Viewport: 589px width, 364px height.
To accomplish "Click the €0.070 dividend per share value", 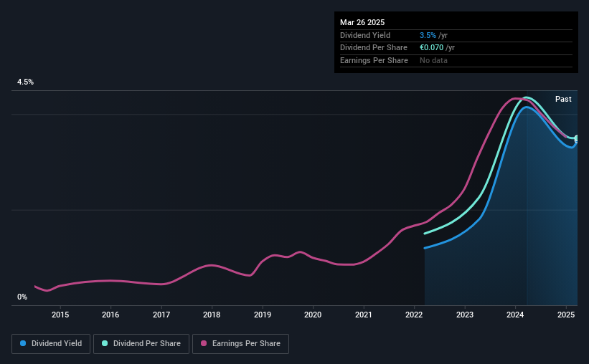I will pyautogui.click(x=431, y=48).
